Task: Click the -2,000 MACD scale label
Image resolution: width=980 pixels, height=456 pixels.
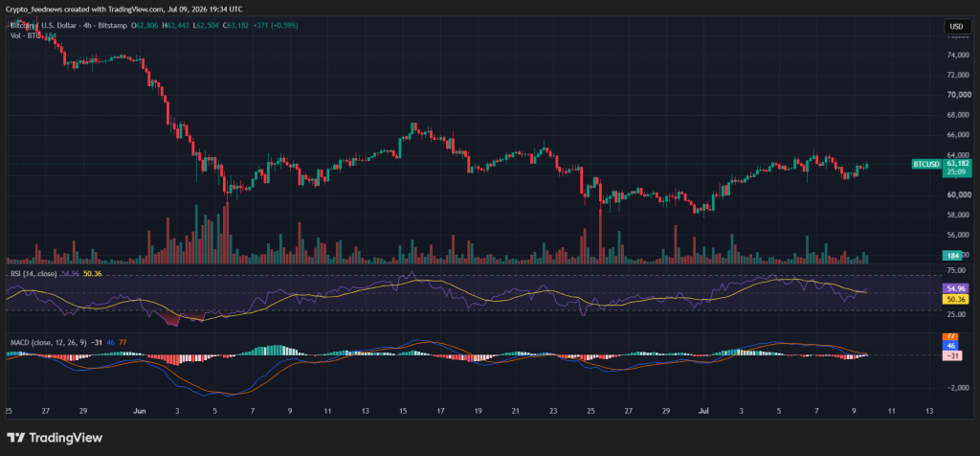Action: pyautogui.click(x=958, y=388)
